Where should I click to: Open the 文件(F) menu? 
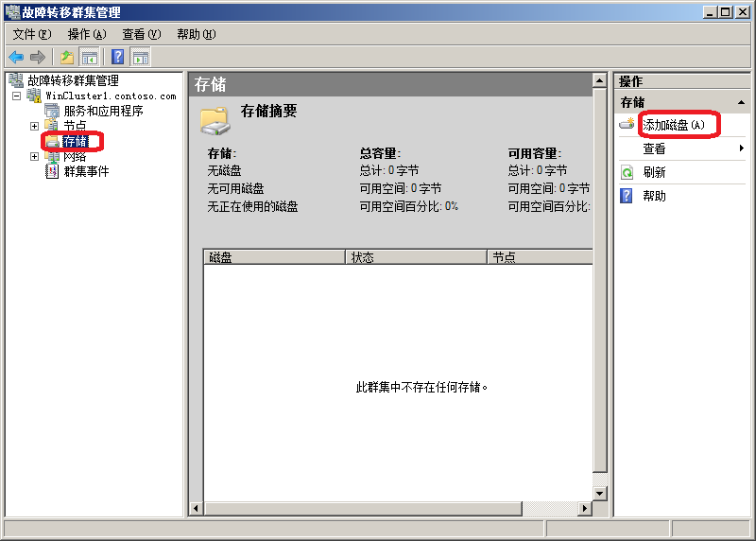coord(31,34)
